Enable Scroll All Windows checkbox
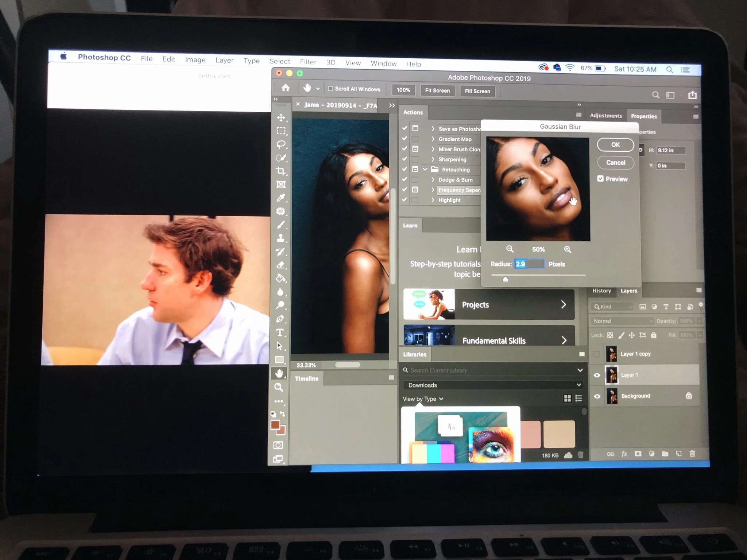 (x=330, y=89)
